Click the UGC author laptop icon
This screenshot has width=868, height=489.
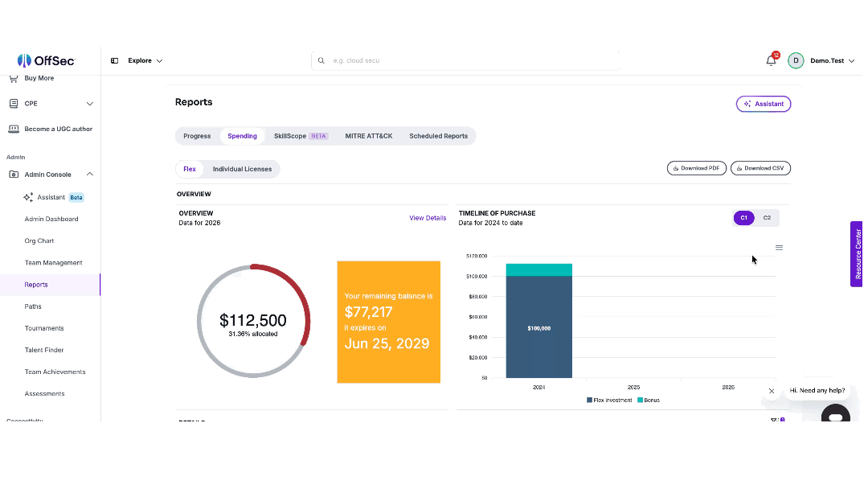click(x=14, y=129)
